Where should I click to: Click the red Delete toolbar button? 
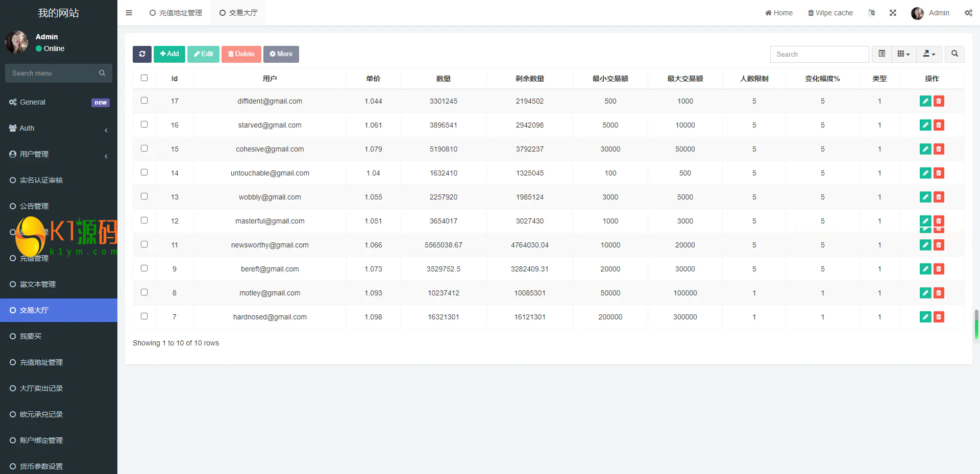point(241,54)
